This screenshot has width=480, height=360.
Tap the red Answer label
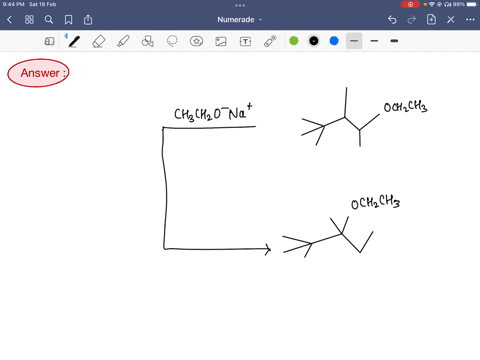pyautogui.click(x=38, y=73)
